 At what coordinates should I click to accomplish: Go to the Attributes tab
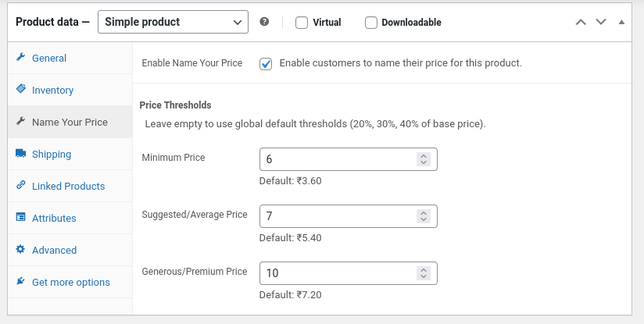pos(70,218)
